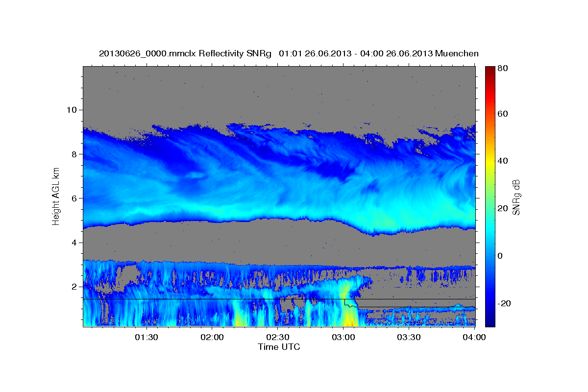Click the 03:00 time tick label
Viewport: 588px width, 392px height.
pos(343,337)
